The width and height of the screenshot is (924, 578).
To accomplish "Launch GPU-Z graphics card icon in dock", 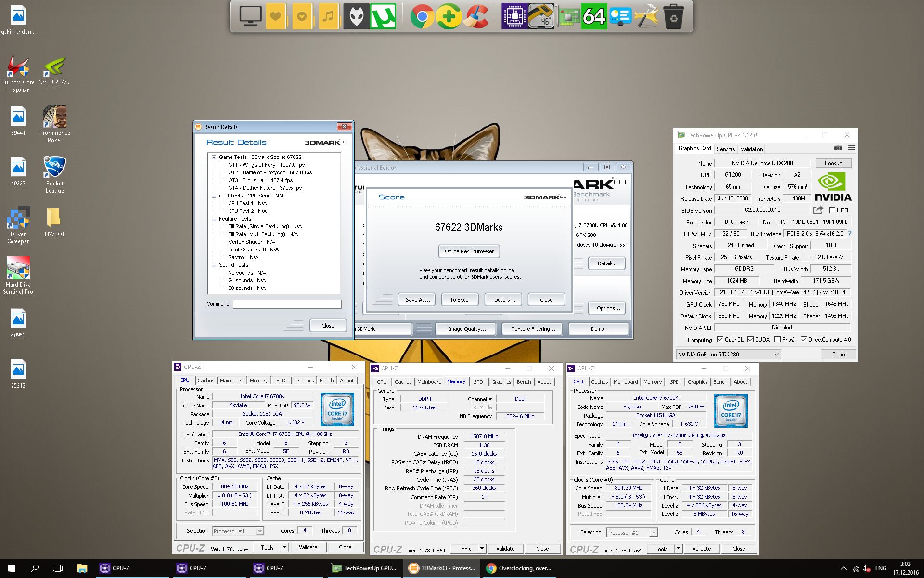I will coord(568,17).
